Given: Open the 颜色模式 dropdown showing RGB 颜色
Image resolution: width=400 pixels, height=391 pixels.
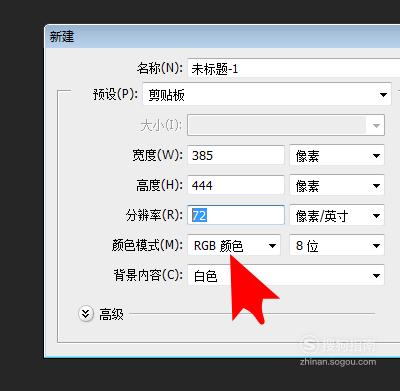Looking at the screenshot, I should 234,245.
